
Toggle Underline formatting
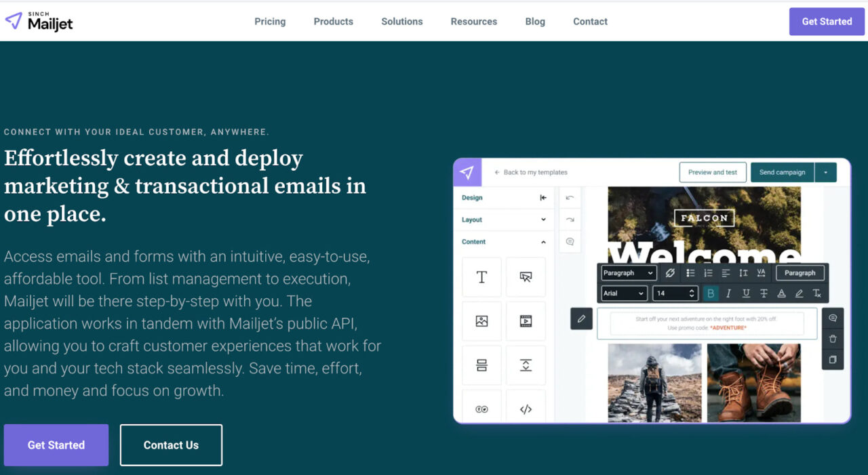pos(746,293)
